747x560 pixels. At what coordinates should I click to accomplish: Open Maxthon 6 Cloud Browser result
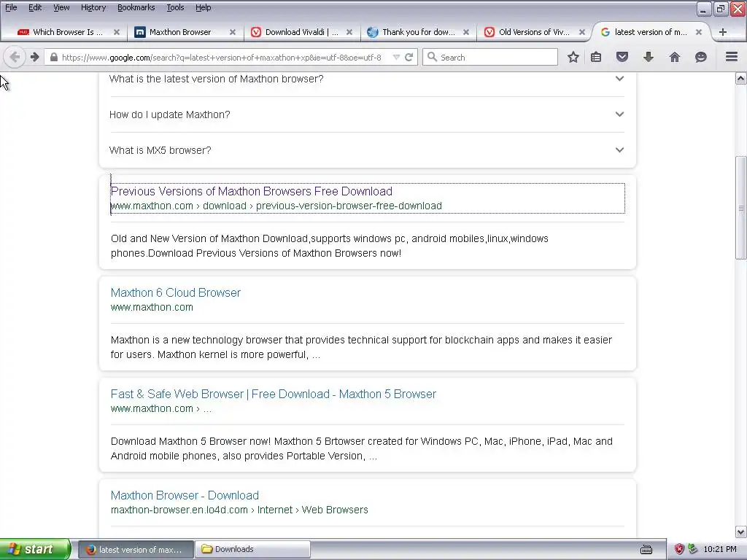[x=175, y=293]
